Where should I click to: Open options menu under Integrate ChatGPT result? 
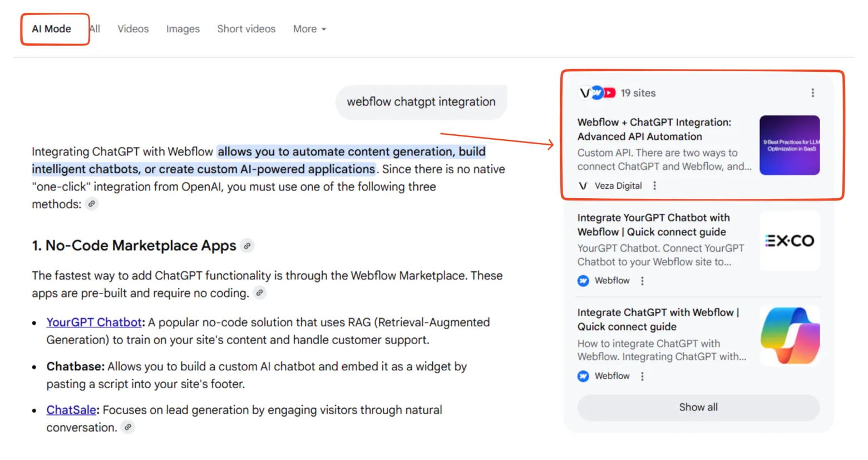pos(642,376)
